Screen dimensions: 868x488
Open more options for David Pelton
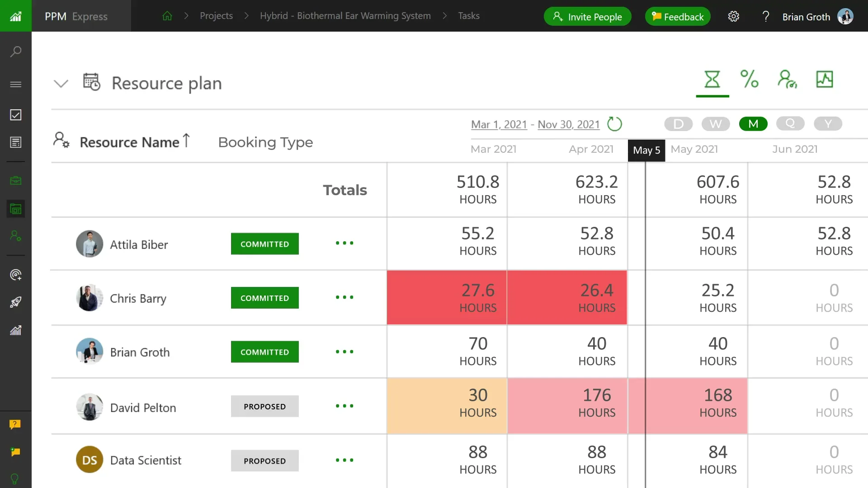tap(344, 406)
